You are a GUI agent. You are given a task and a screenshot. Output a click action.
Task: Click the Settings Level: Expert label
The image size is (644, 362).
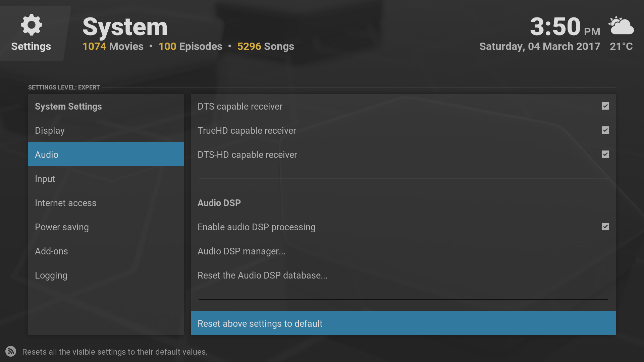coord(64,87)
